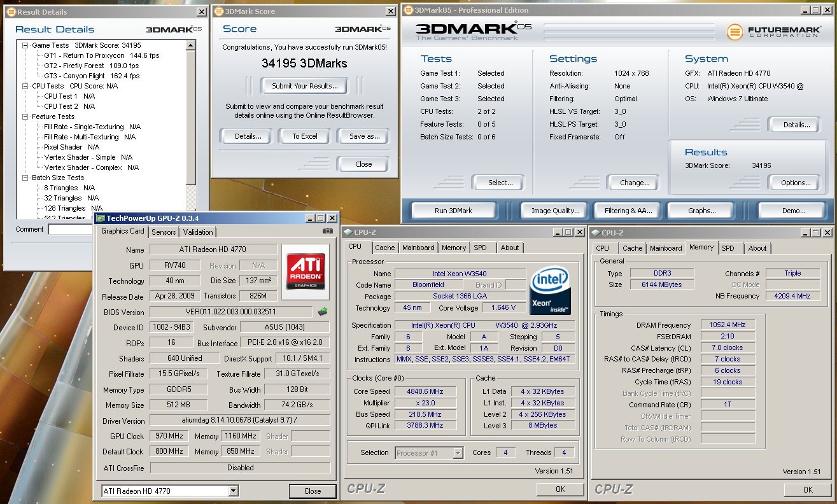
Task: Collapse the Batch Size Tests node
Action: tap(25, 178)
